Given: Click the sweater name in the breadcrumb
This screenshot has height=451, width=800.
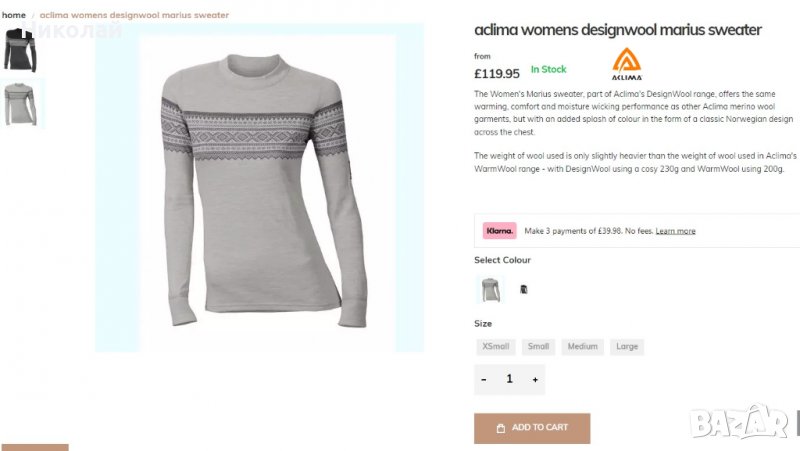Looking at the screenshot, I should 134,15.
